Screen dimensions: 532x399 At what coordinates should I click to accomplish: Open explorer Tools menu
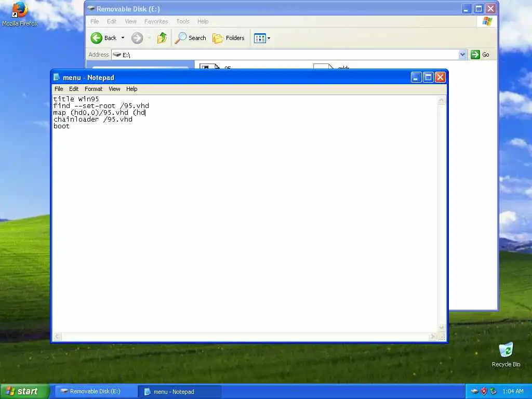(x=183, y=21)
